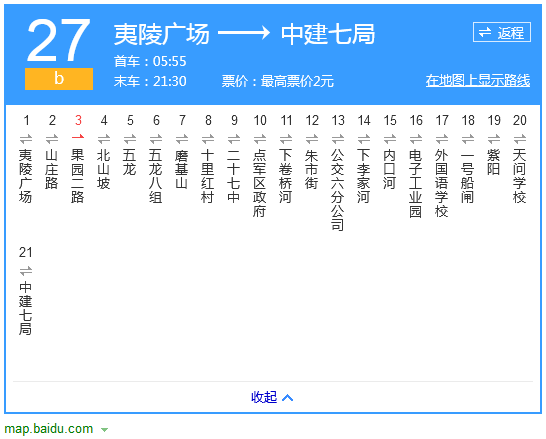Open 在地图上显示路线 link
Image resolution: width=546 pixels, height=439 pixels.
[x=478, y=80]
